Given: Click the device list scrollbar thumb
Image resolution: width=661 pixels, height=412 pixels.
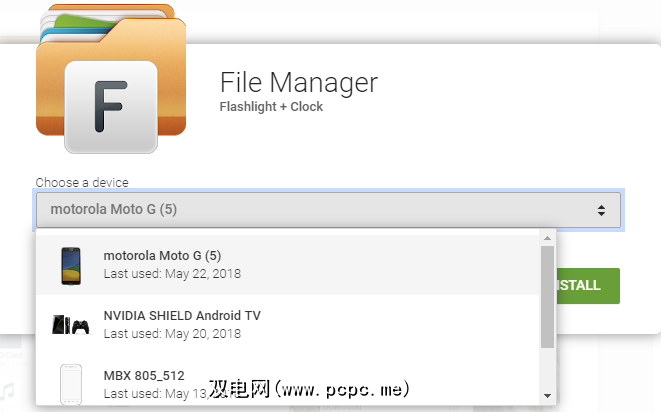Looking at the screenshot, I should coord(547,297).
